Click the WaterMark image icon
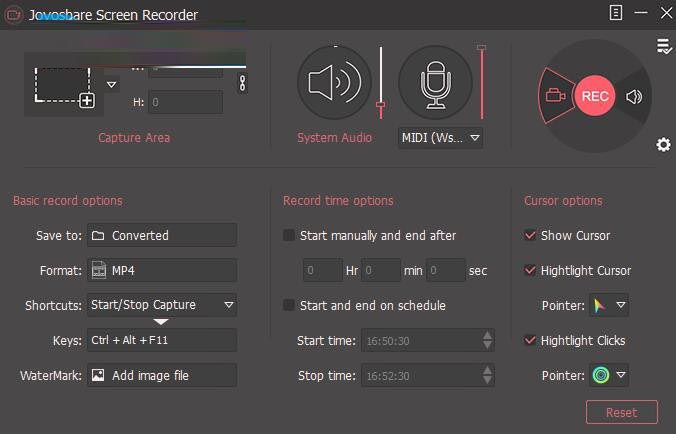The width and height of the screenshot is (676, 434). pyautogui.click(x=98, y=375)
